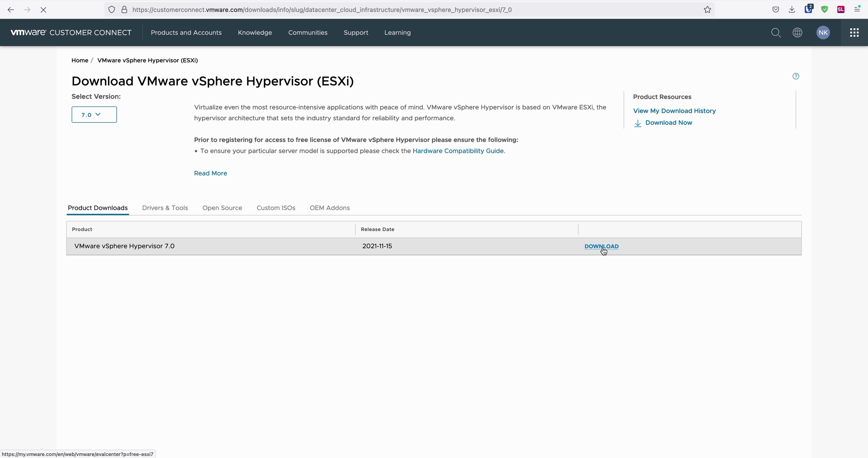868x458 pixels.
Task: Click the Download Now link
Action: pyautogui.click(x=668, y=123)
